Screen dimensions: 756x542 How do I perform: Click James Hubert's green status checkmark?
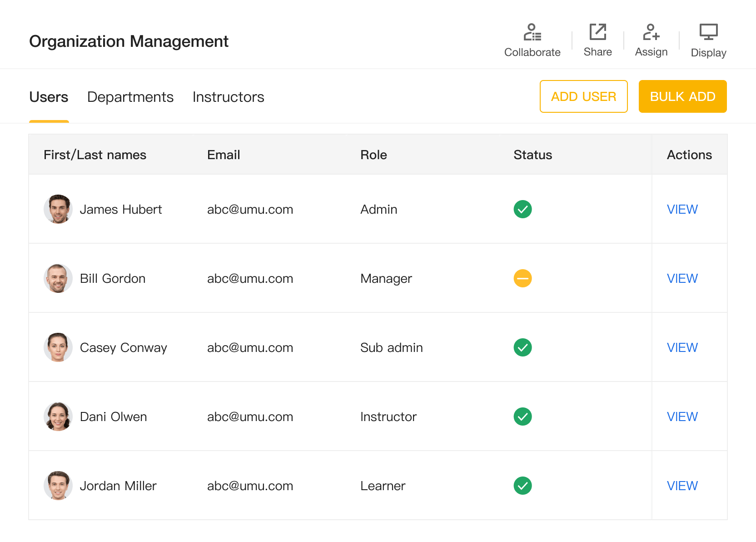pyautogui.click(x=522, y=209)
